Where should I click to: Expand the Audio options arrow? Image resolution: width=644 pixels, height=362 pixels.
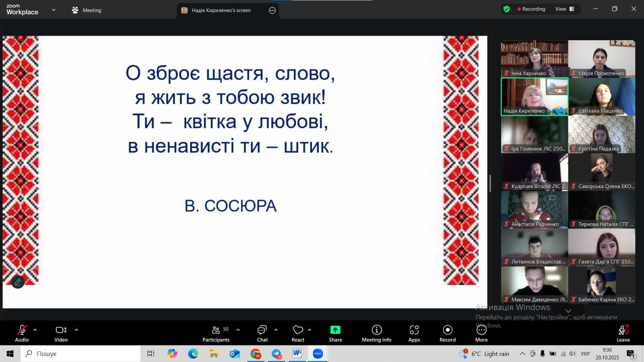pos(35,330)
